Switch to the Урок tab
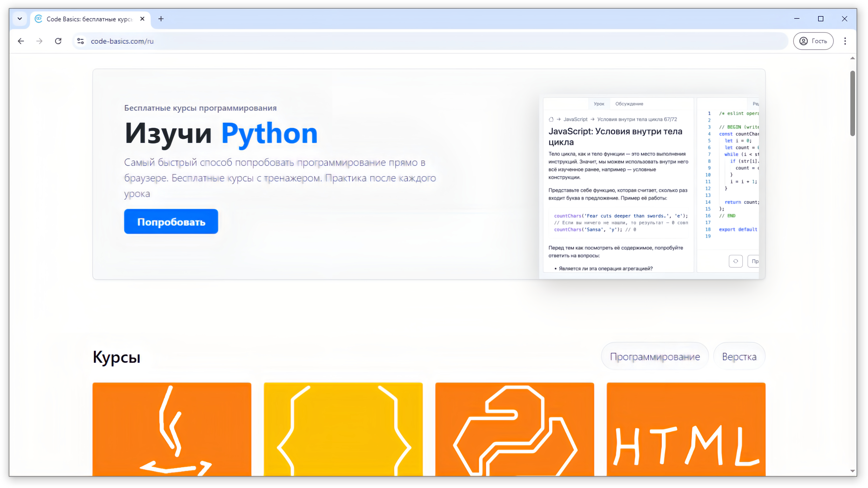868x488 pixels. tap(597, 103)
